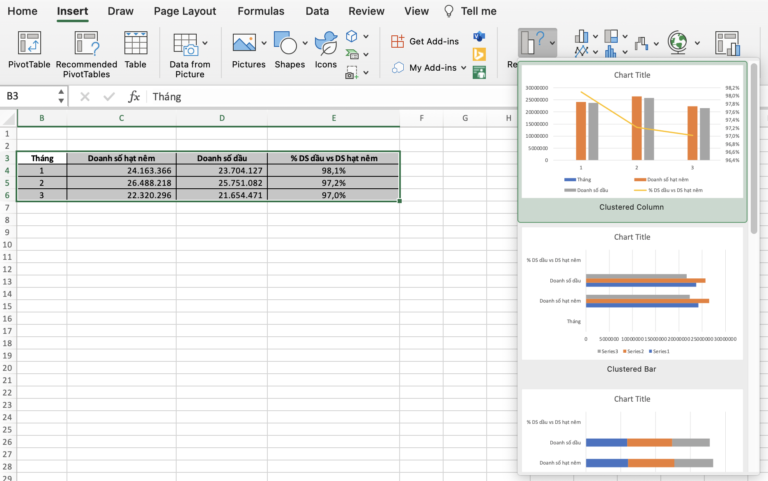
Task: Insert a Table from the ribbon
Action: click(x=135, y=43)
